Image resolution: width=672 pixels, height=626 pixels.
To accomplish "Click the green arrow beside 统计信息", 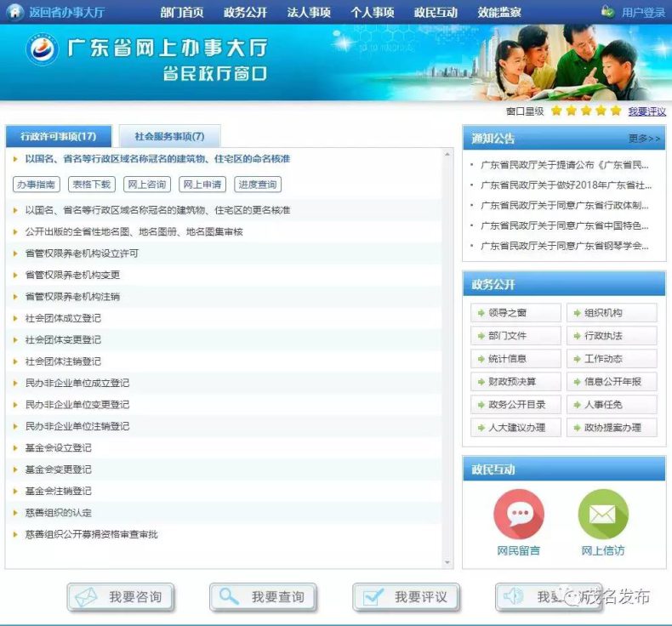I will [x=481, y=359].
